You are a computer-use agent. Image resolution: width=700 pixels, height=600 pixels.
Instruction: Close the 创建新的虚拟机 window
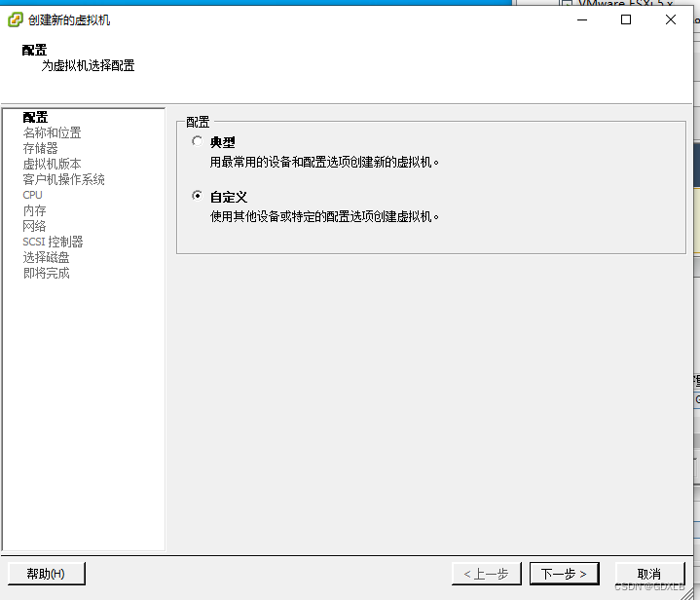point(671,19)
